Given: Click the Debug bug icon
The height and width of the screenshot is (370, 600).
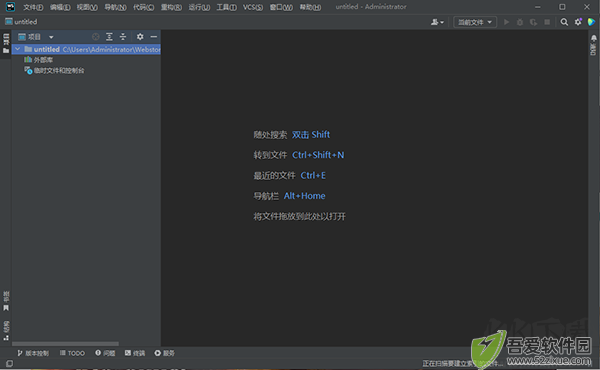Looking at the screenshot, I should point(520,22).
